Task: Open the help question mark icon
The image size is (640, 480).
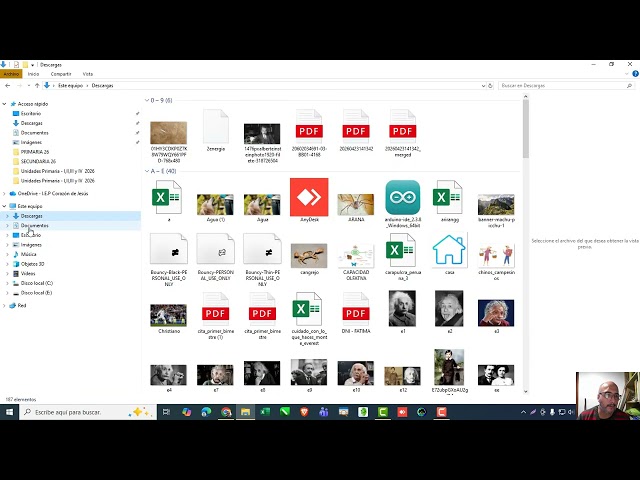Action: (636, 74)
